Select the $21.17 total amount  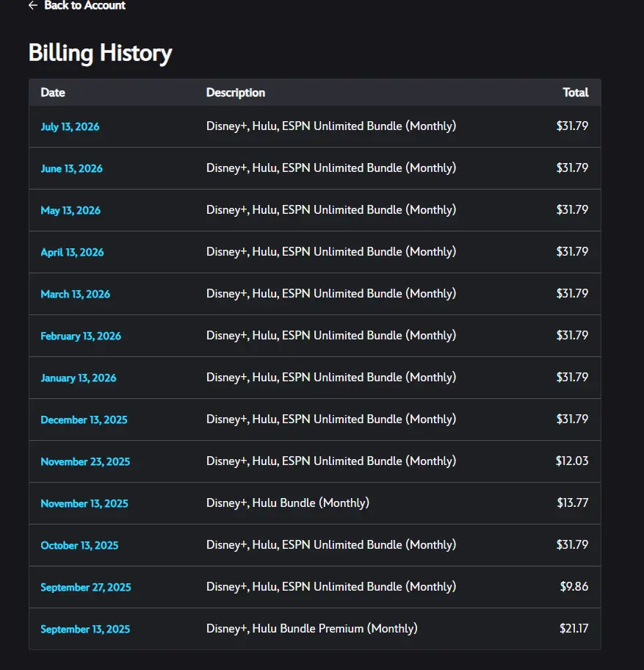574,628
